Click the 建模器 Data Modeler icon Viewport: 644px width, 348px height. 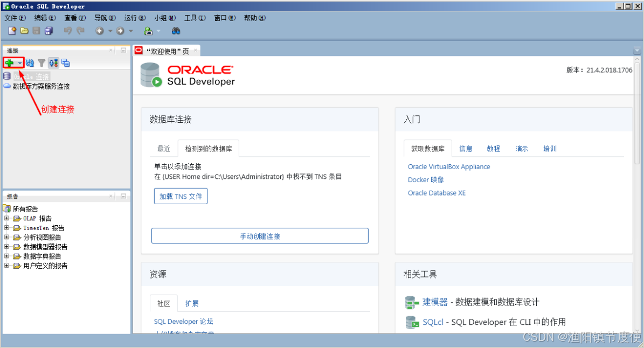412,302
